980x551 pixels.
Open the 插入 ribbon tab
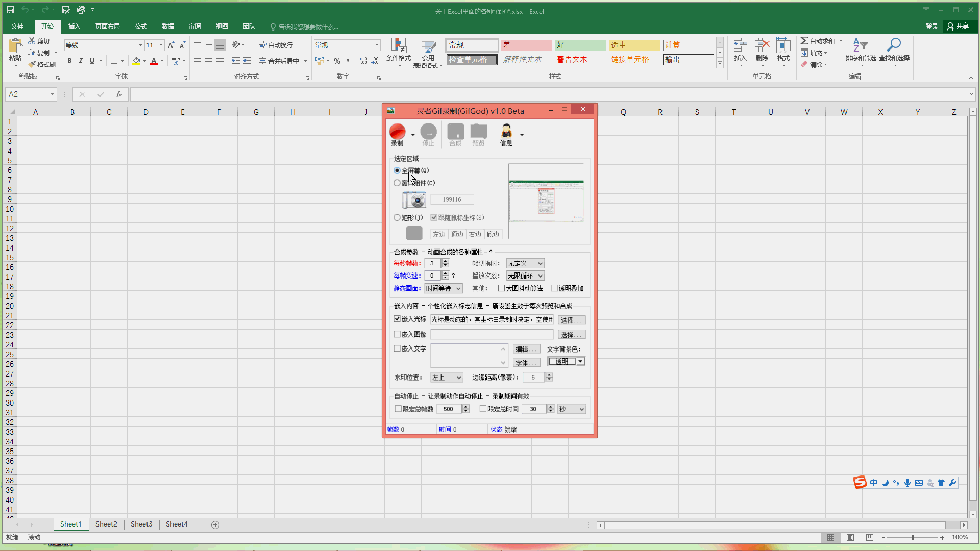click(74, 27)
